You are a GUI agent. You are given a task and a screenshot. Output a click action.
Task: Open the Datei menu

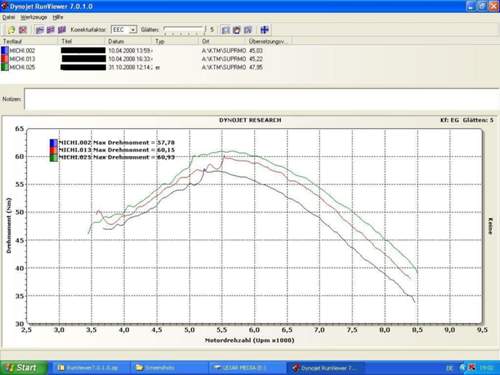[x=8, y=17]
